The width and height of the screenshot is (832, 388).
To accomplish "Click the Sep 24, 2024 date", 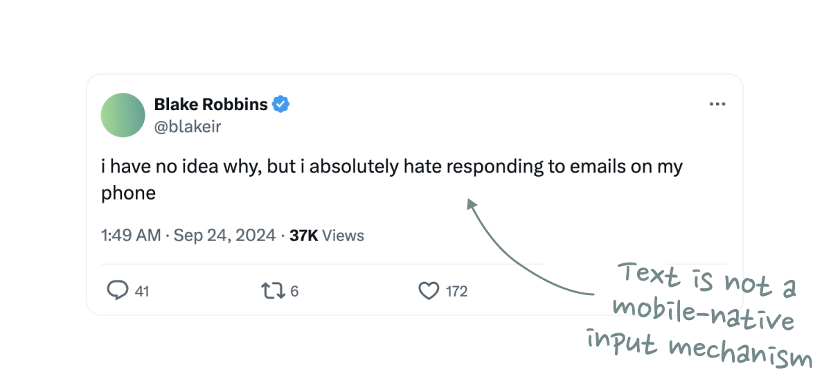I will point(224,235).
